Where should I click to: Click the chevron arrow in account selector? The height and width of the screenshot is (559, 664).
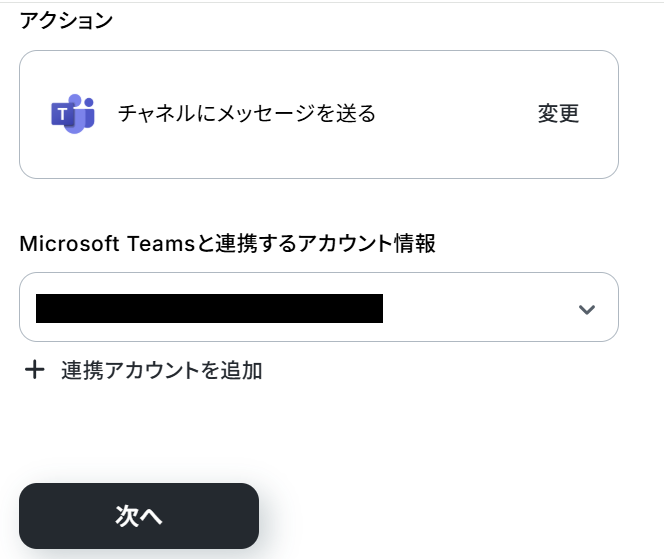point(587,310)
